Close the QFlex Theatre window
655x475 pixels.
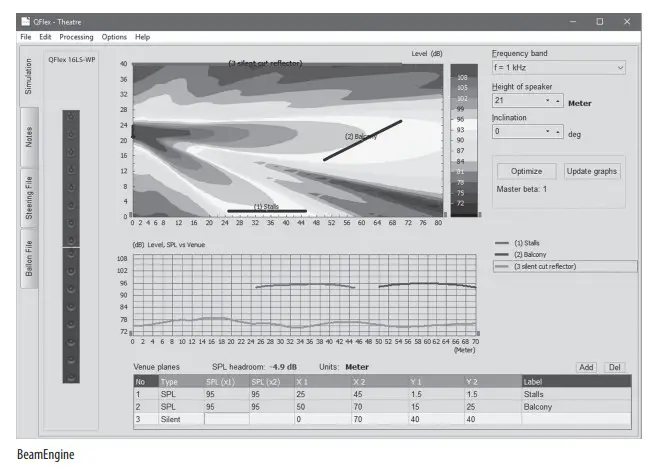pyautogui.click(x=627, y=22)
